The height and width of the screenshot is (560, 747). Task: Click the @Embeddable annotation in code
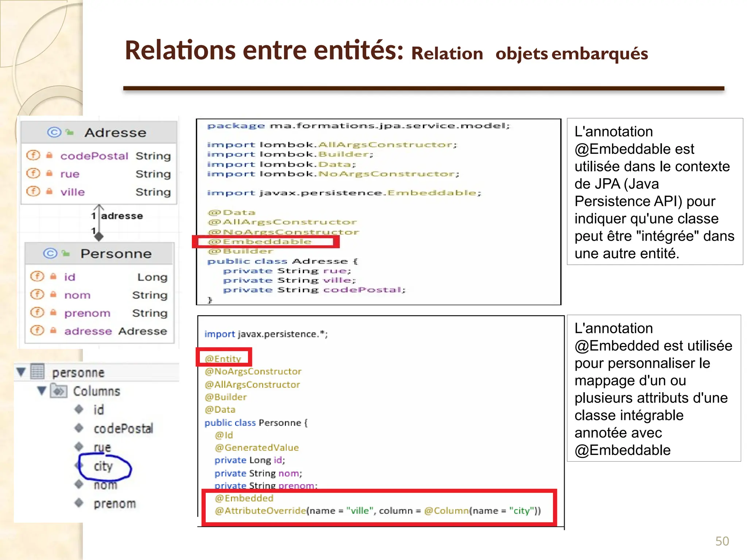(x=260, y=241)
